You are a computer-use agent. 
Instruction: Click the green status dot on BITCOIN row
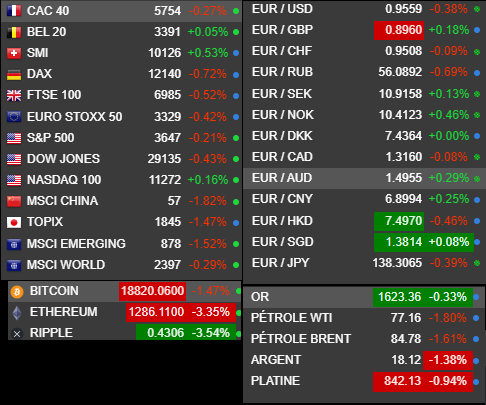(238, 291)
